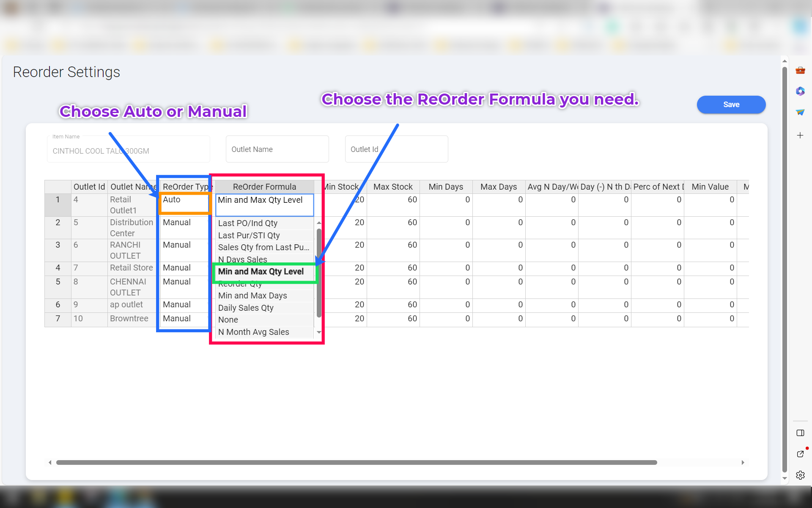Screen dimensions: 812x508
Task: Open Microsoft 365 Copilot sidebar icon
Action: coord(800,91)
